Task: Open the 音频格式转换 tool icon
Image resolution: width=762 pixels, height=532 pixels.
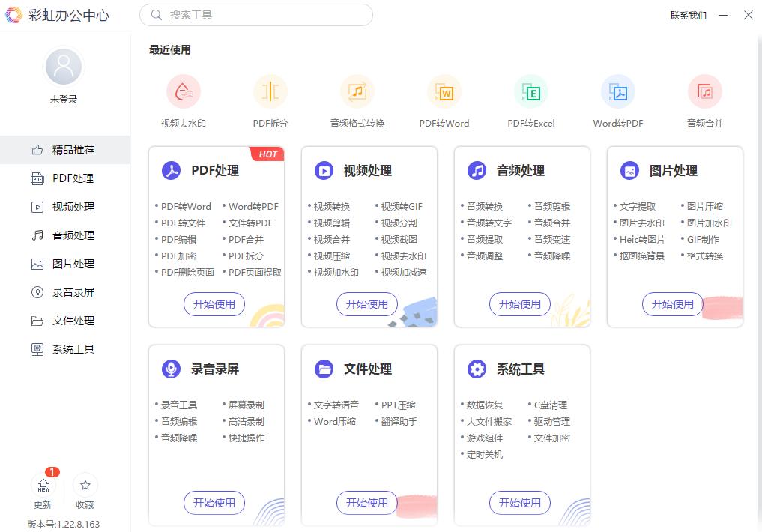Action: point(357,90)
